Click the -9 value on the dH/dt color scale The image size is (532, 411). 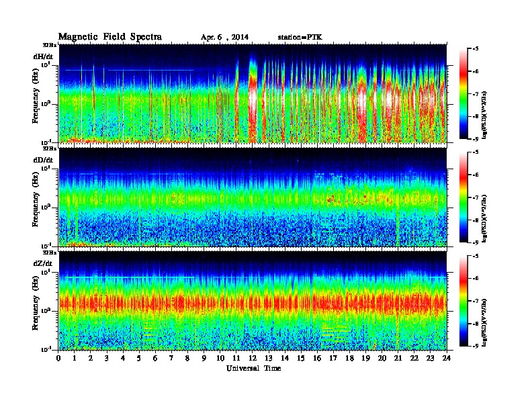pos(476,139)
